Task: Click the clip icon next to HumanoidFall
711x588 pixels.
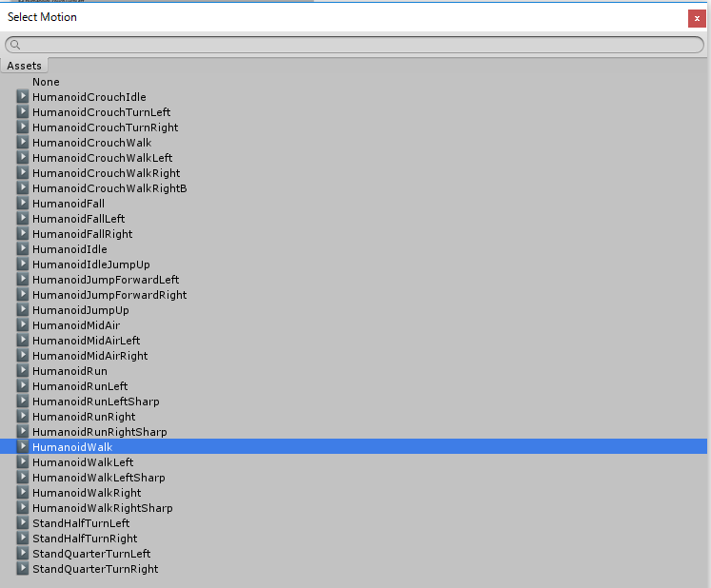Action: (x=23, y=204)
